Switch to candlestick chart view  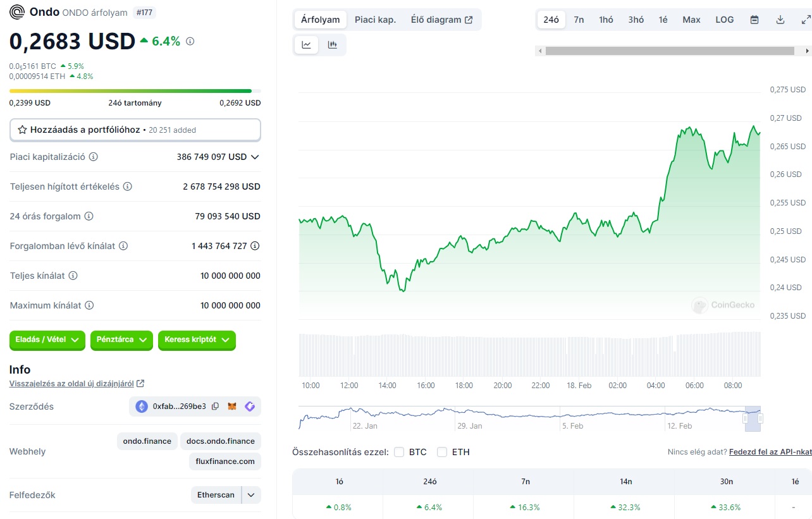pyautogui.click(x=333, y=45)
